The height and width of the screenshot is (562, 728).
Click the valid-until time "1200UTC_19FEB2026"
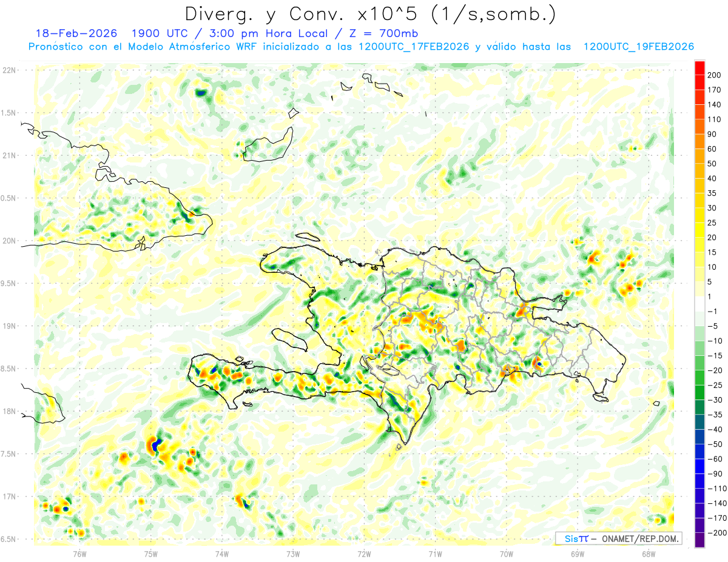(638, 47)
